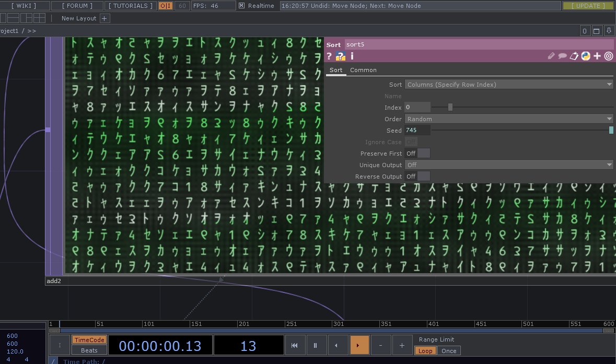Screen dimensions: 616x364
Task: Step forward one frame with plus
Action: click(402, 346)
